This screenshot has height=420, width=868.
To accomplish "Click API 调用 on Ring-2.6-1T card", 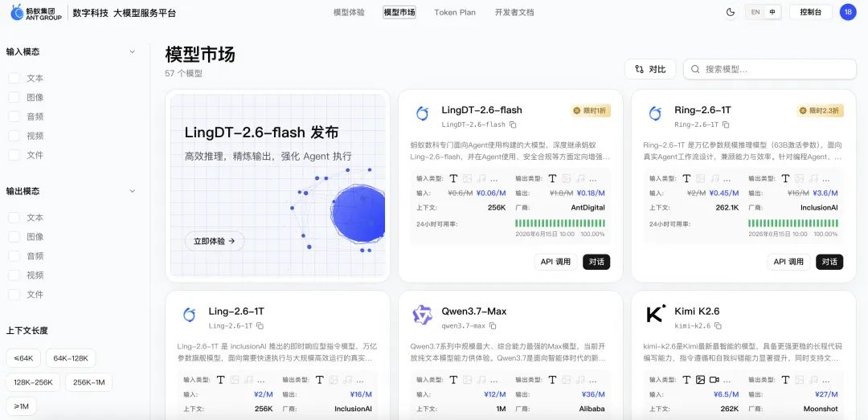I will (789, 262).
